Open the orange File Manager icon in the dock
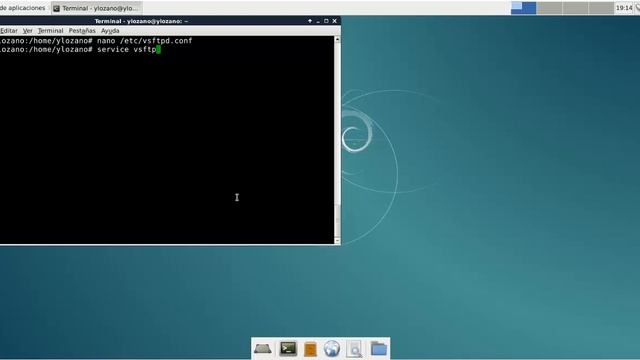Screen dimensions: 640x360 point(310,349)
